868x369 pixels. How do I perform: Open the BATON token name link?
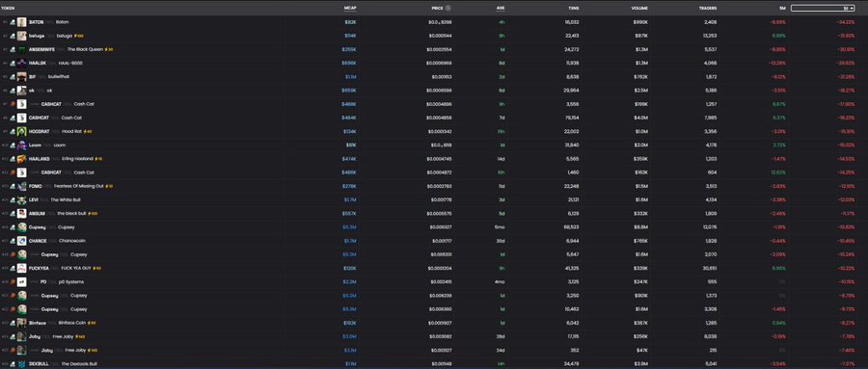[x=36, y=22]
